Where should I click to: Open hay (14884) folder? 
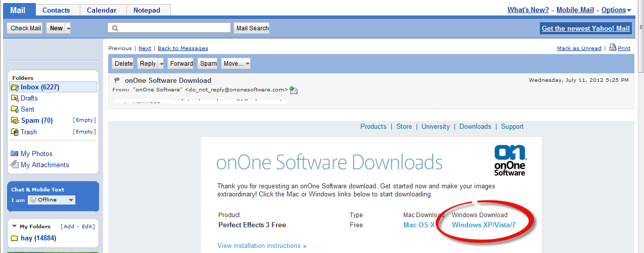click(x=38, y=238)
